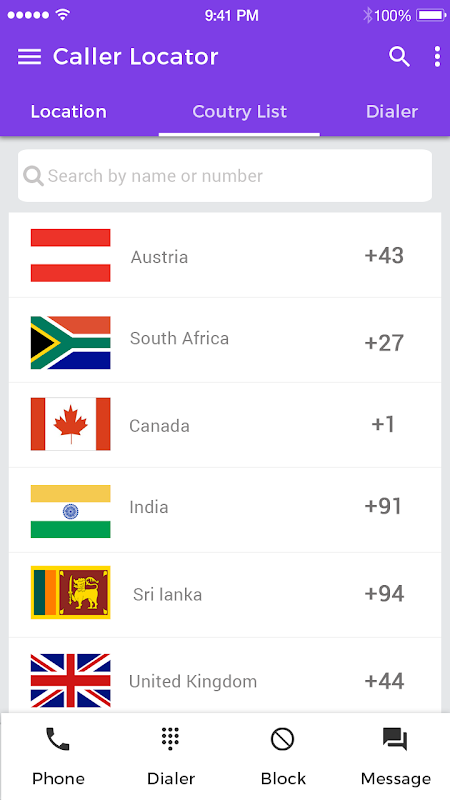The image size is (450, 800).
Task: Open the hamburger navigation menu
Action: point(29,57)
